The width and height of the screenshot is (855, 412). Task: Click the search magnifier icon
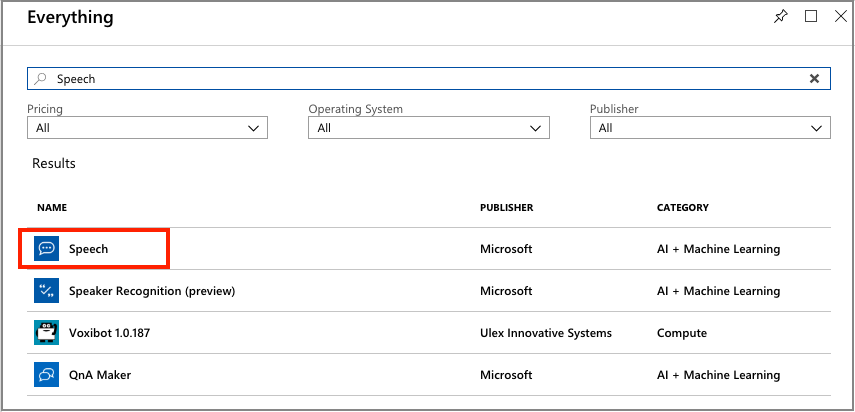40,79
